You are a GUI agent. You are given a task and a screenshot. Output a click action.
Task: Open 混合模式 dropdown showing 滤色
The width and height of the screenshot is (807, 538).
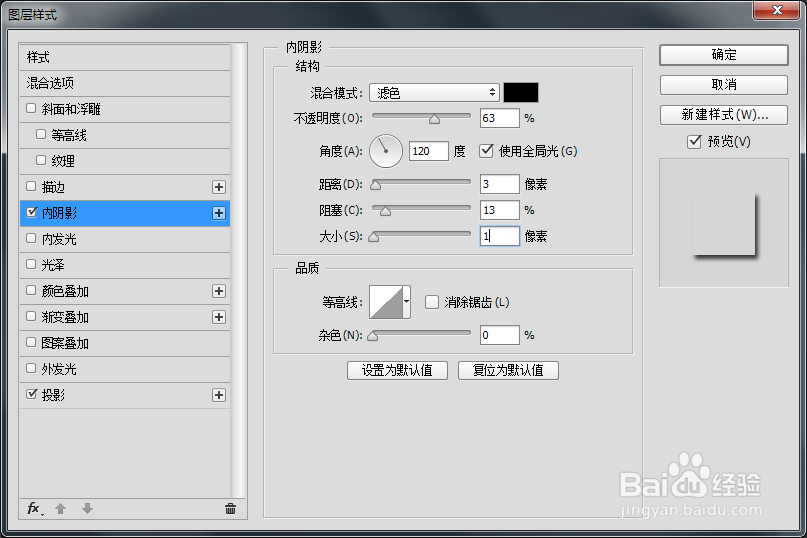[x=434, y=93]
